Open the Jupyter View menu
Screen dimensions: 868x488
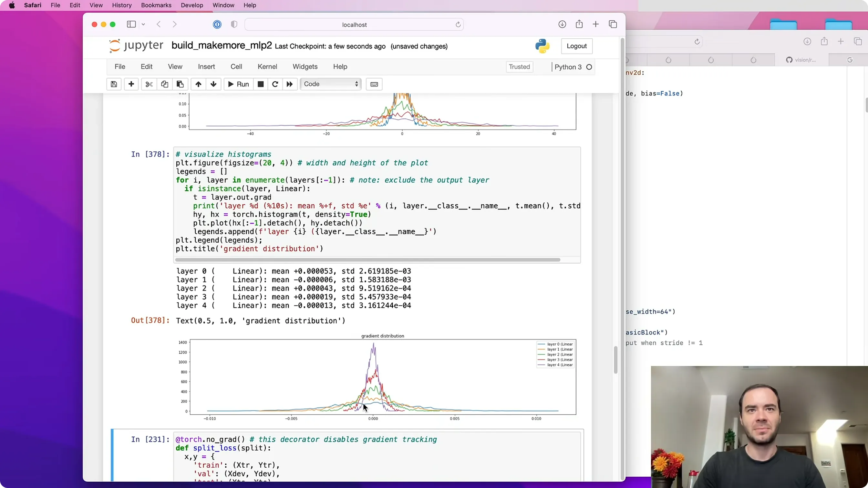[x=175, y=67]
